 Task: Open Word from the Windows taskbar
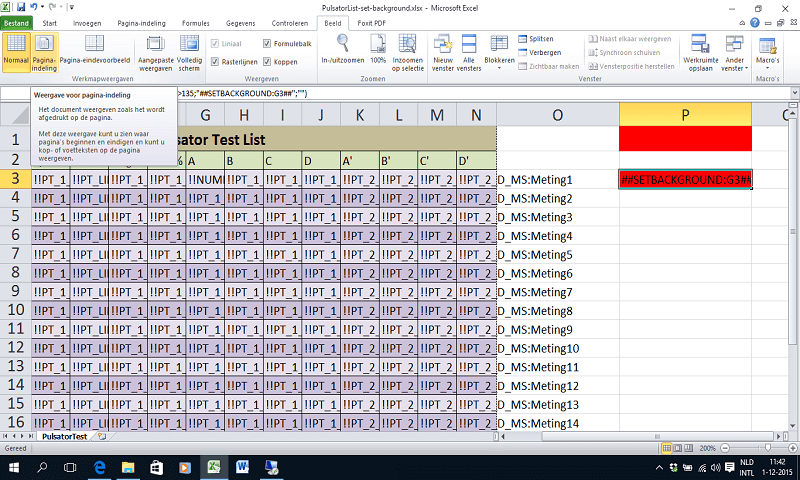pyautogui.click(x=242, y=467)
